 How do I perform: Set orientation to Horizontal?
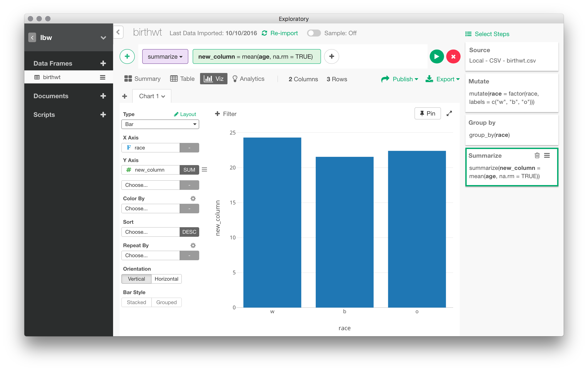[166, 279]
